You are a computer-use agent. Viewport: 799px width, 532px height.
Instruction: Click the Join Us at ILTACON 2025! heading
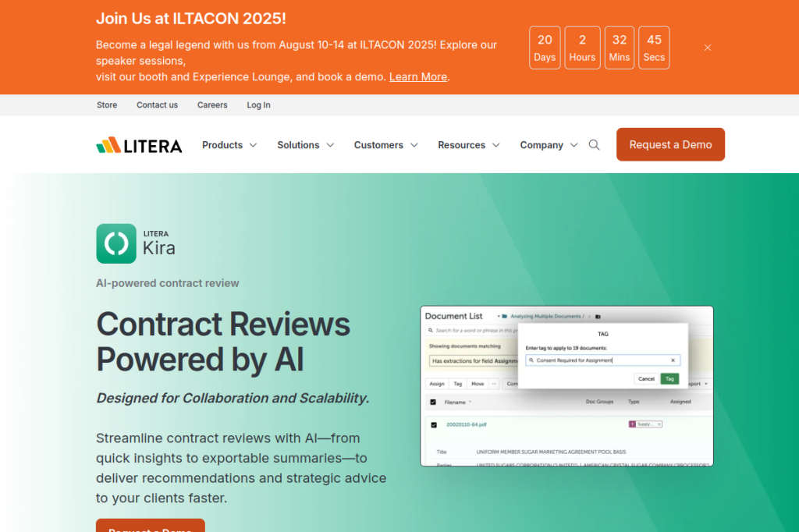pyautogui.click(x=191, y=19)
